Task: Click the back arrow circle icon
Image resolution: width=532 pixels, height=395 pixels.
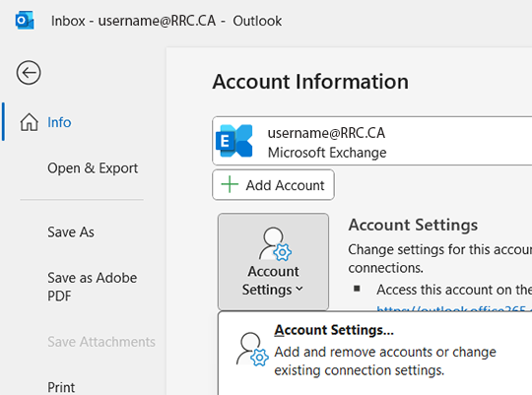Action: pos(29,72)
